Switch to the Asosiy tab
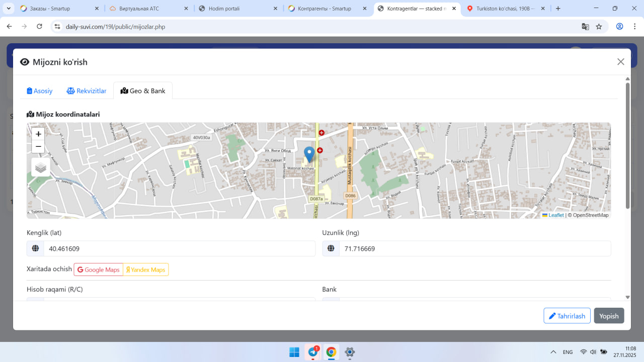Image resolution: width=644 pixels, height=362 pixels. click(x=40, y=91)
